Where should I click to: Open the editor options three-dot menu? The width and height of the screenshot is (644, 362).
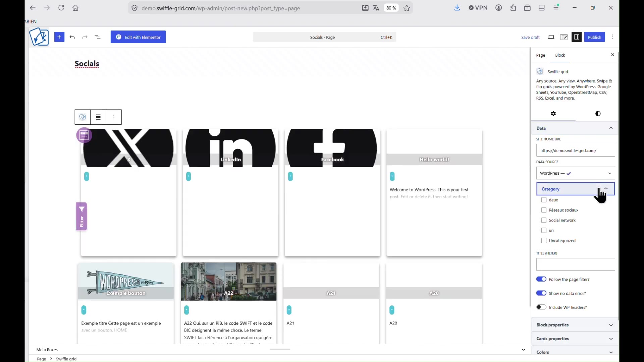pyautogui.click(x=613, y=37)
